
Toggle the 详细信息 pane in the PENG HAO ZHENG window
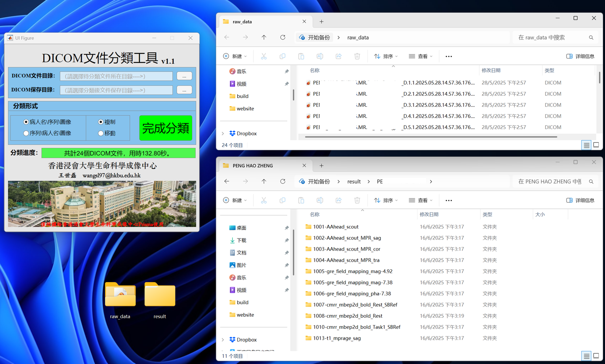[x=580, y=200]
